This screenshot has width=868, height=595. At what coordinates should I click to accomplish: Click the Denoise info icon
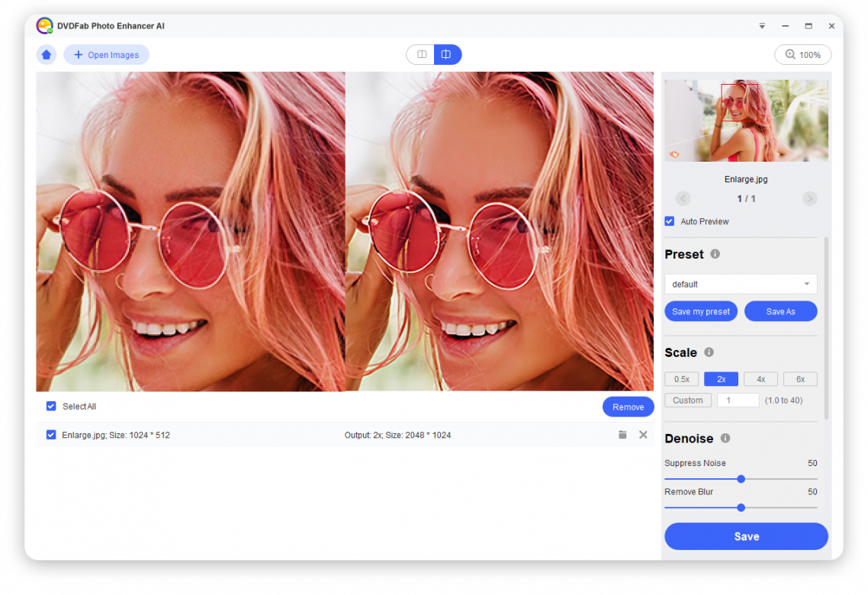click(x=725, y=439)
